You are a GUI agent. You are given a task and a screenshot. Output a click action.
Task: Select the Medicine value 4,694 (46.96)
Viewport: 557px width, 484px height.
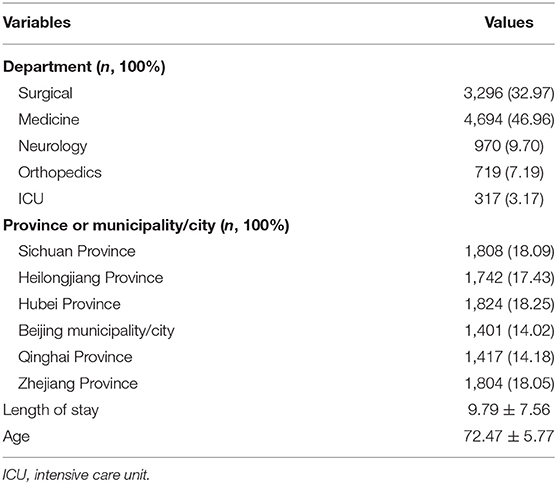tap(509, 120)
